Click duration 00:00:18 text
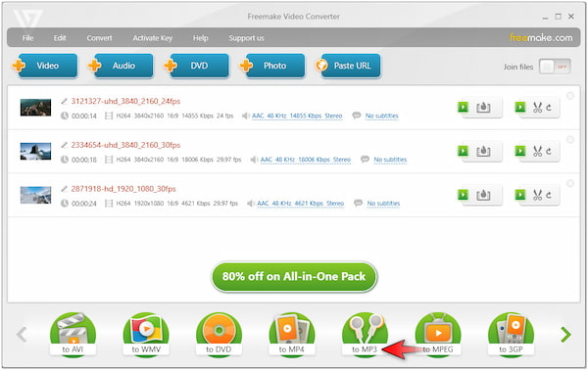The image size is (588, 370). coord(84,160)
